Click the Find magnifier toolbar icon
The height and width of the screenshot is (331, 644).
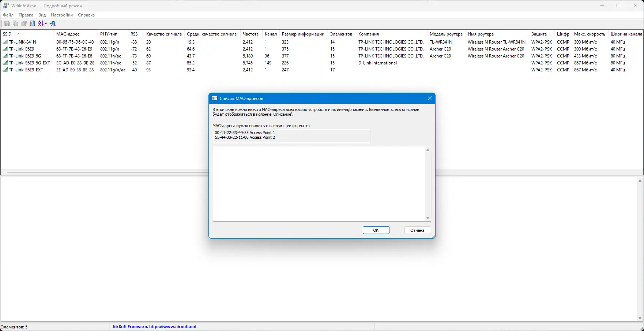tap(32, 23)
